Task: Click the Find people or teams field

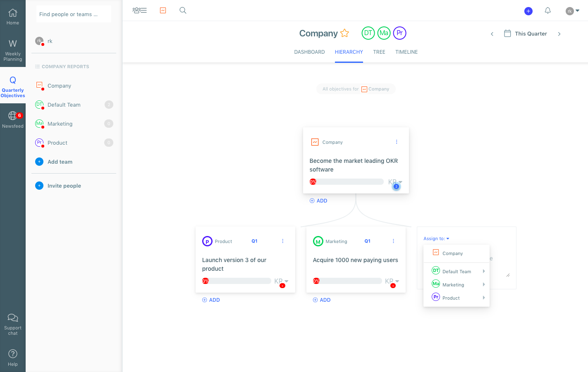Action: tap(74, 14)
